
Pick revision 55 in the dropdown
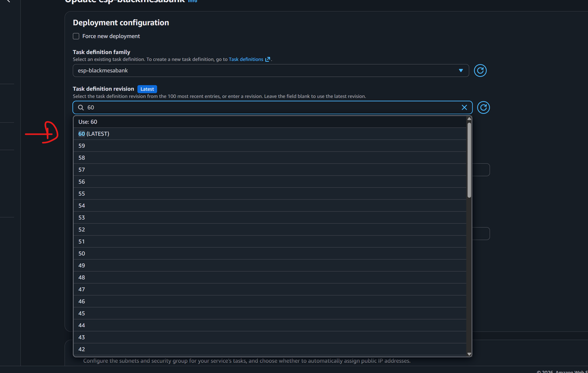[x=82, y=194]
